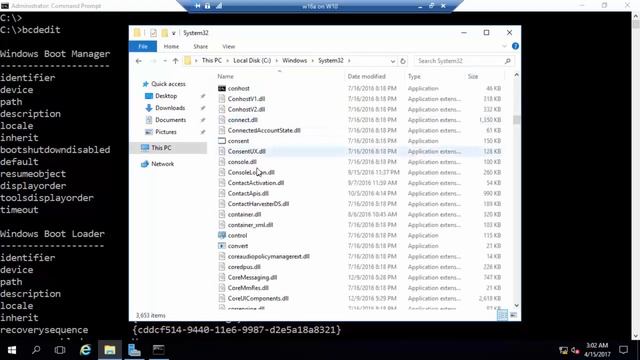This screenshot has height=360, width=640.
Task: Go up one folder level
Action: click(176, 61)
